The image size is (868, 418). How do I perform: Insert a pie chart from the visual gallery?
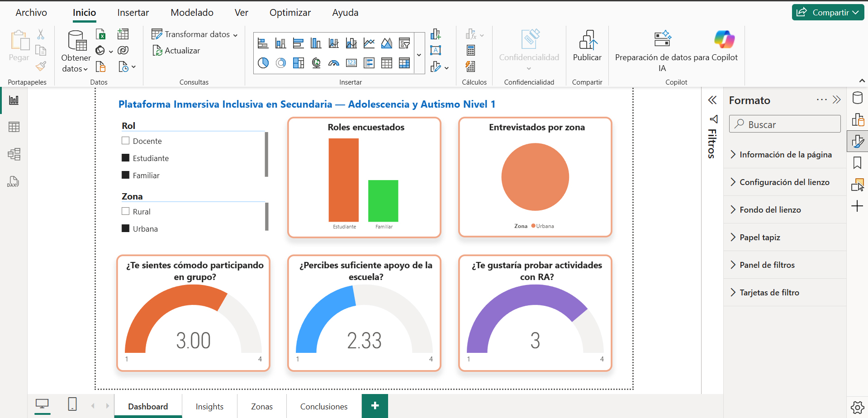[x=263, y=63]
